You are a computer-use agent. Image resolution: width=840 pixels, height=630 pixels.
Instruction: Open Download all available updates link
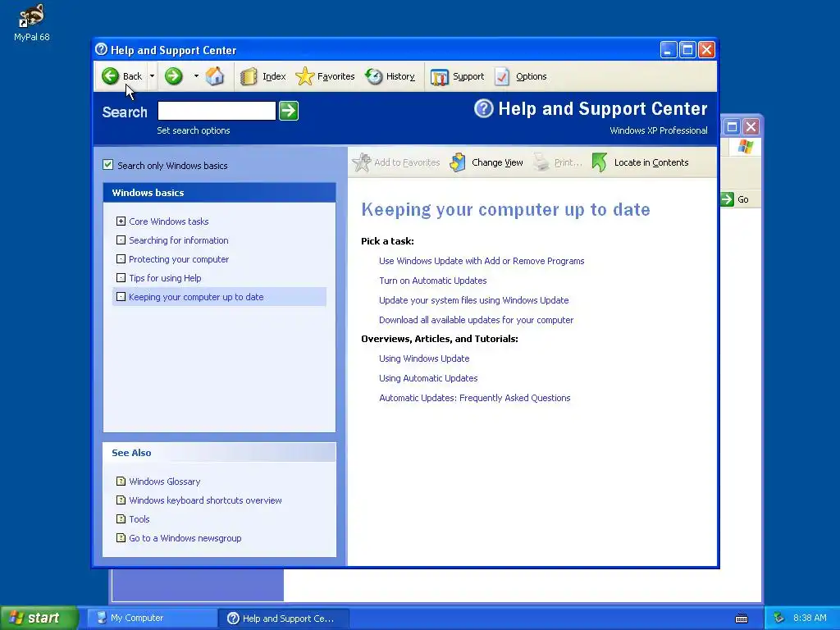point(477,320)
